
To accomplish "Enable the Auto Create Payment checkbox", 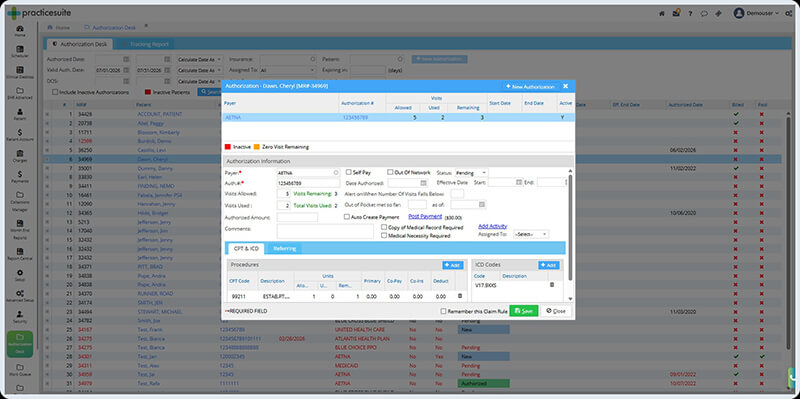I will pos(347,217).
